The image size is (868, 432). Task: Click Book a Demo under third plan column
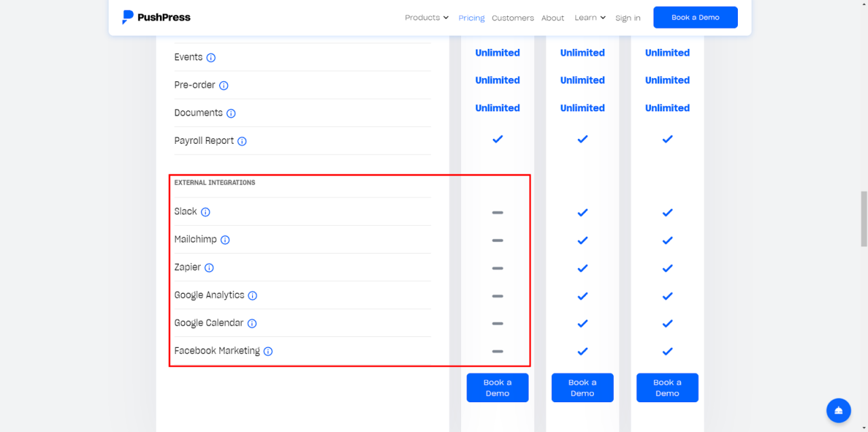click(667, 388)
